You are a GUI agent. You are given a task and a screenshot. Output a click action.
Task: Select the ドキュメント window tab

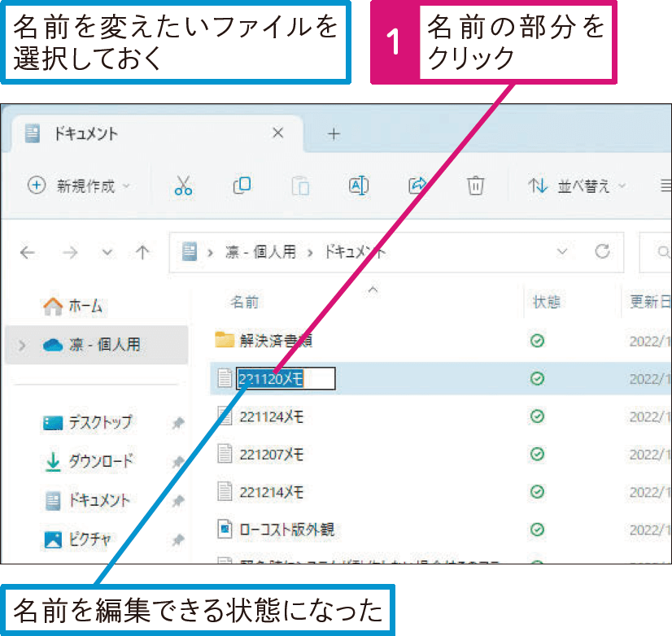(156, 133)
